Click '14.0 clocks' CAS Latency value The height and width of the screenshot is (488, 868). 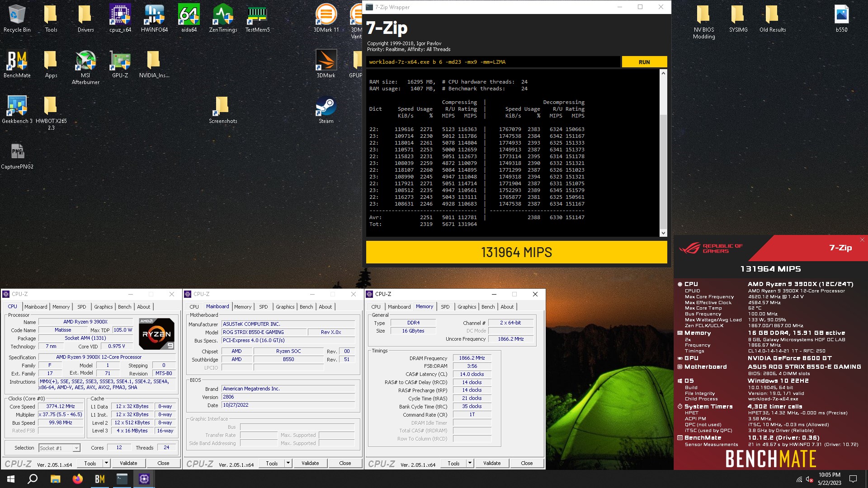pos(472,374)
